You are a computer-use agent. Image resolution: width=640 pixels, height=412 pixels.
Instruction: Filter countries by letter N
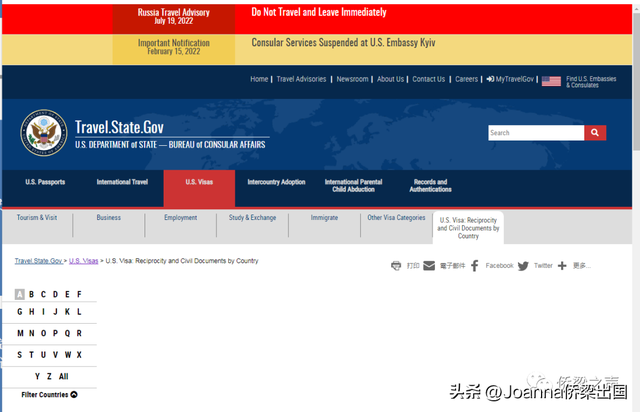coord(31,333)
